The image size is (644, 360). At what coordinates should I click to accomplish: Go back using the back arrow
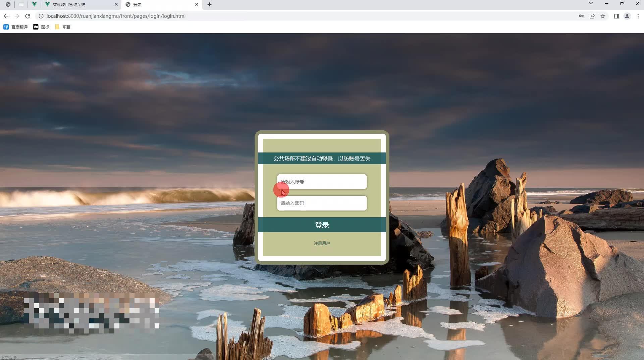6,16
